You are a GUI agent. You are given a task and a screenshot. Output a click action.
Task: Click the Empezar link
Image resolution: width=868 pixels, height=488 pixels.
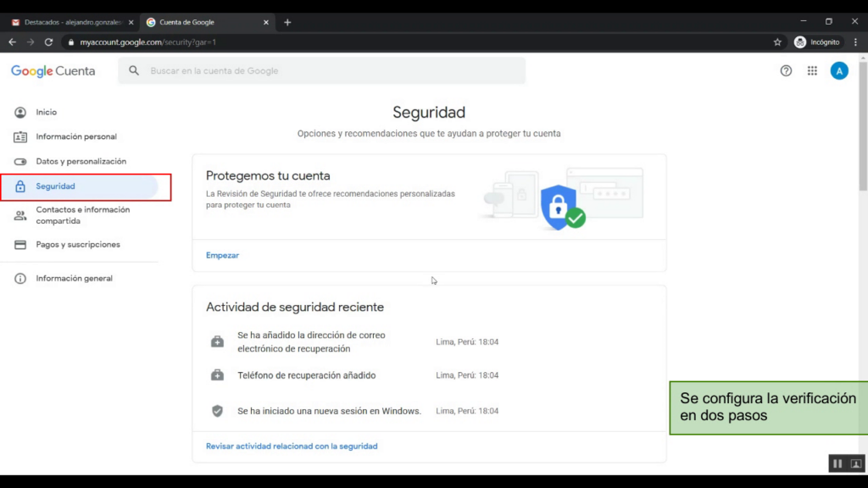click(223, 255)
